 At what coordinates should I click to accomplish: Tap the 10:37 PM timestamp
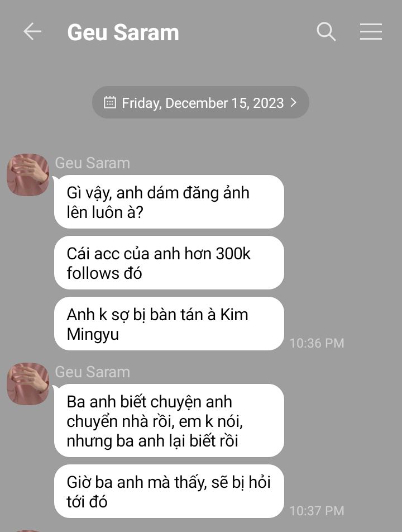click(317, 511)
